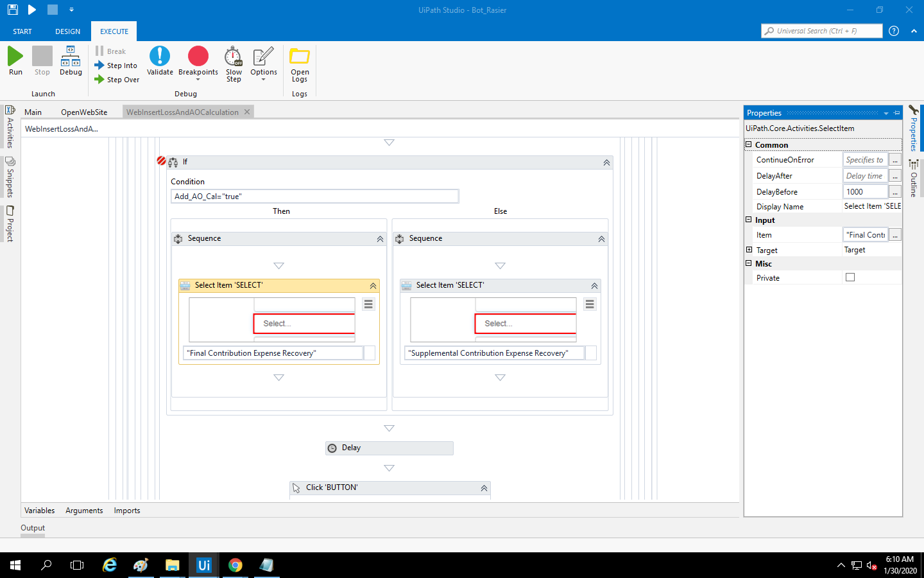
Task: Select the Delay activity
Action: (389, 448)
